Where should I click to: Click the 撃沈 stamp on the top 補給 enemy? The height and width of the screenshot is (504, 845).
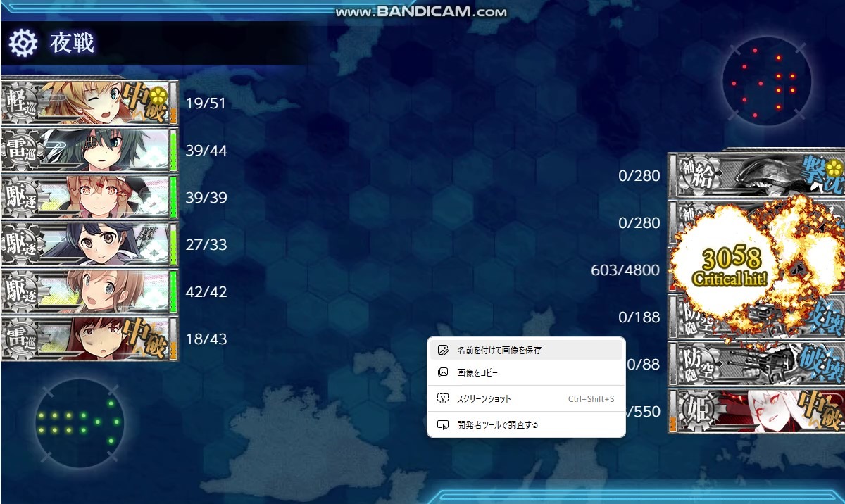(x=822, y=175)
